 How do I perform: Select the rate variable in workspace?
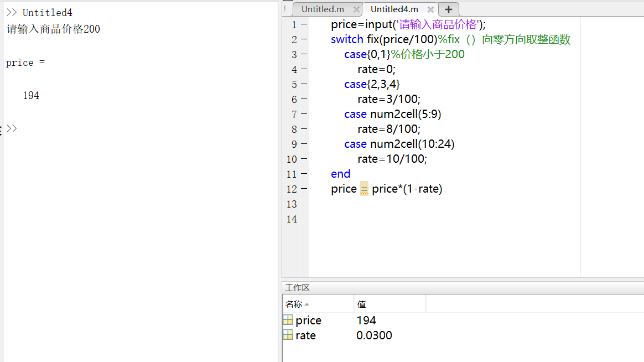pyautogui.click(x=305, y=335)
